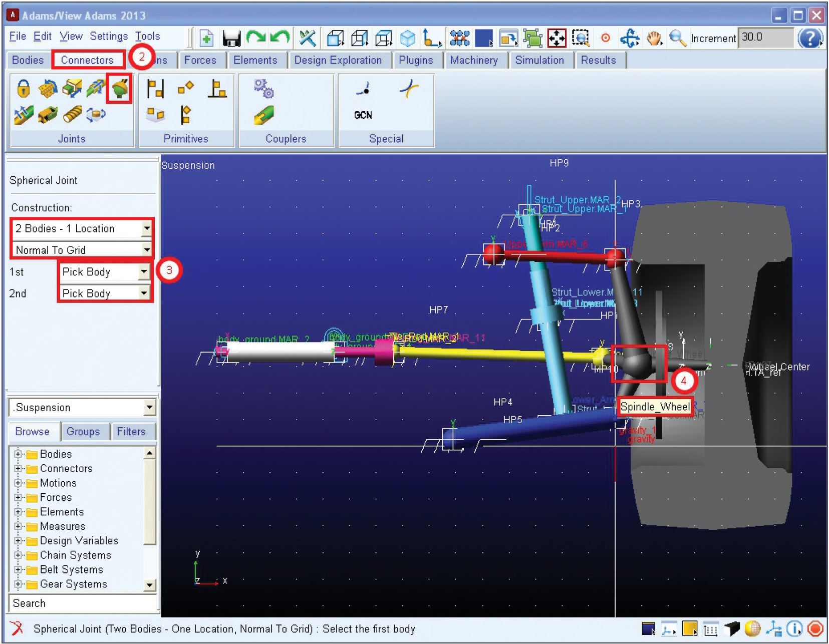Screen dimensions: 829x644
Task: Click the blue help question mark icon
Action: (809, 38)
